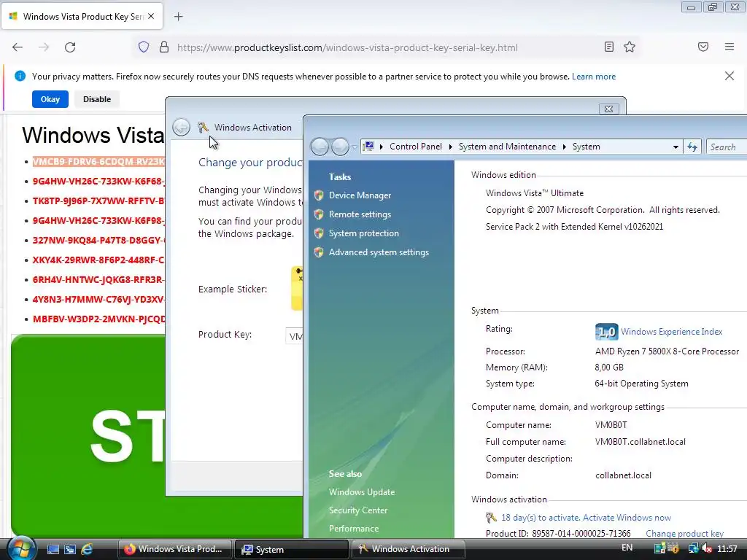Screen dimensions: 747x560
Task: Select product key starting 6RH4V-HNTWC
Action: point(98,279)
